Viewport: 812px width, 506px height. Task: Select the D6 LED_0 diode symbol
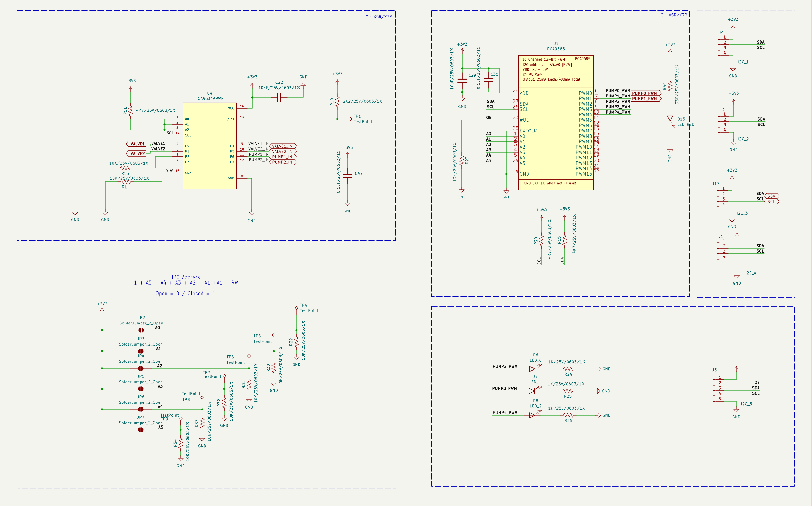click(x=533, y=369)
